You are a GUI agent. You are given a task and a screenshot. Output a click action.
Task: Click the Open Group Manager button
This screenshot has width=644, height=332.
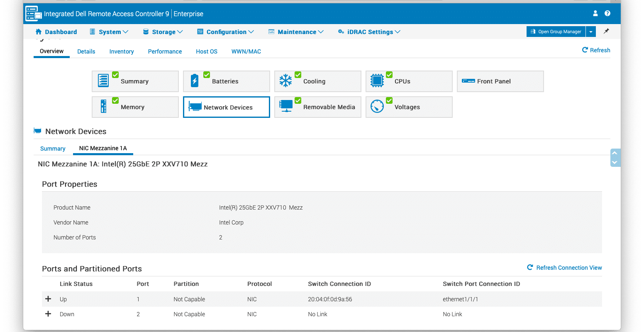coord(556,32)
